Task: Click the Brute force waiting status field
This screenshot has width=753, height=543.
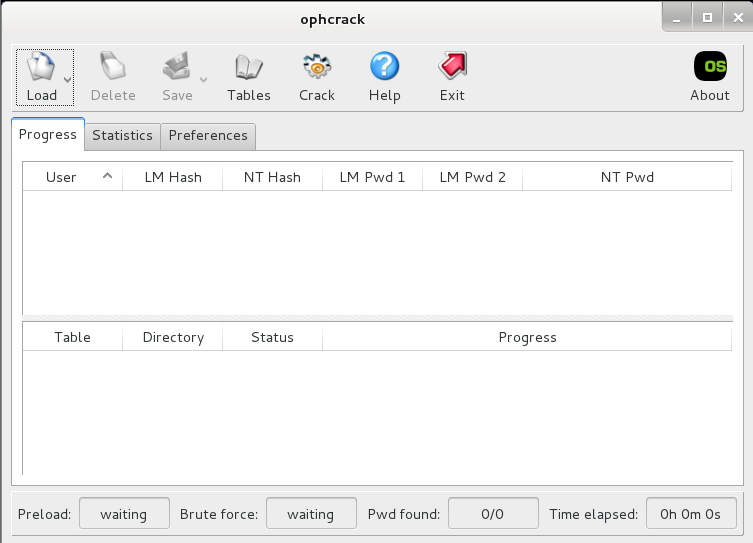Action: click(x=311, y=513)
